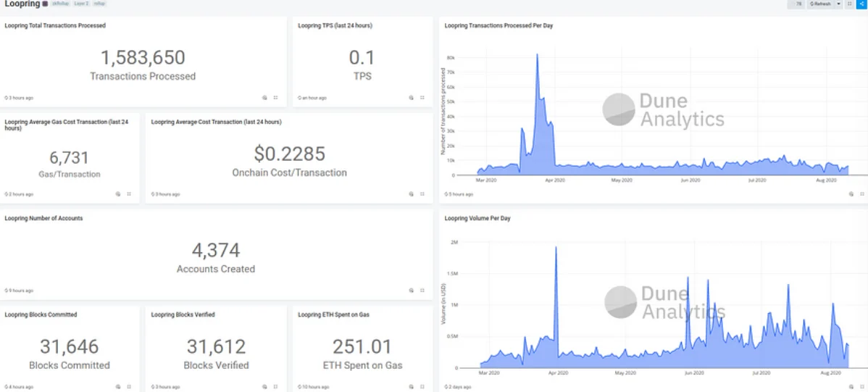Viewport: 868px width, 392px height.
Task: Click the 4,374 accounts value
Action: [x=216, y=250]
